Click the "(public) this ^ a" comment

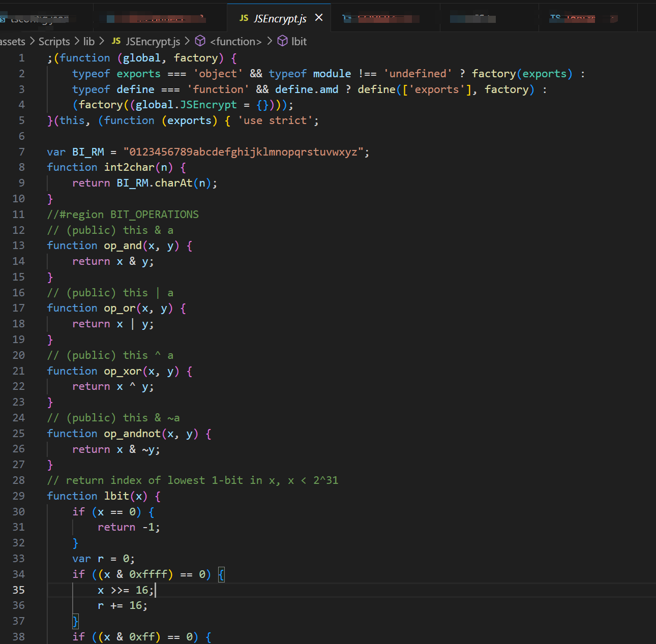click(x=120, y=355)
